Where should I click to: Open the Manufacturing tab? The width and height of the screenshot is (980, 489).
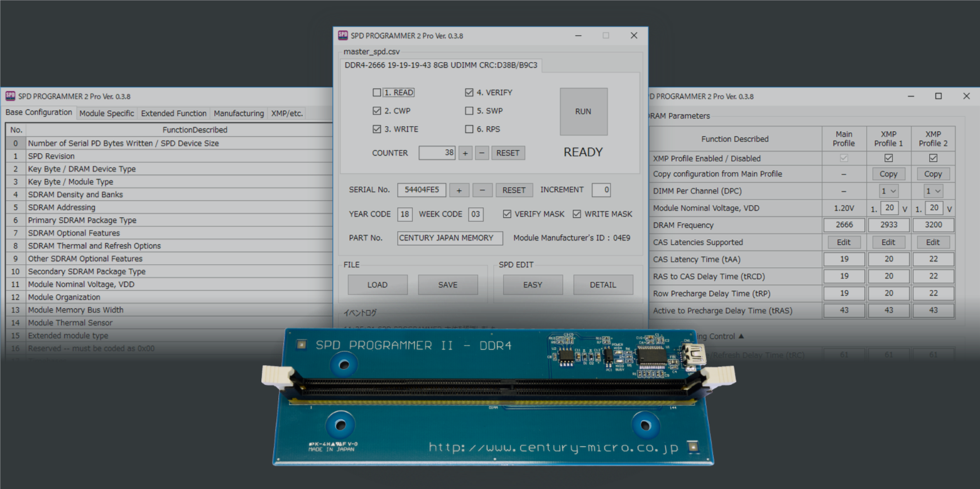239,114
